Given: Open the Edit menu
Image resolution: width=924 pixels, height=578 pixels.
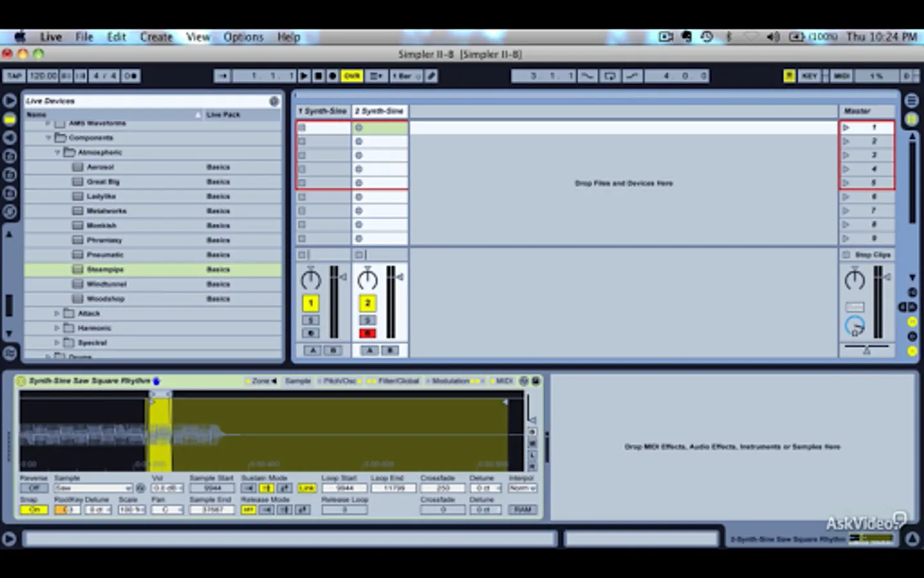Looking at the screenshot, I should pos(117,37).
